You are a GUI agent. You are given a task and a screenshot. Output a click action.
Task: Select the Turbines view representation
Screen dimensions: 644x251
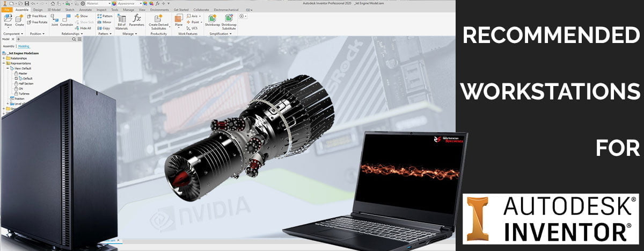point(22,94)
